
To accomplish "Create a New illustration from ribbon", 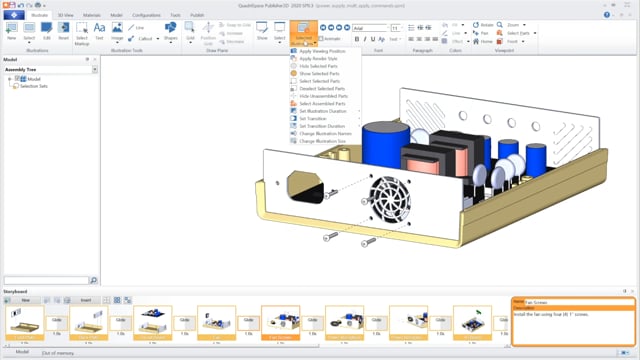I will (x=11, y=31).
